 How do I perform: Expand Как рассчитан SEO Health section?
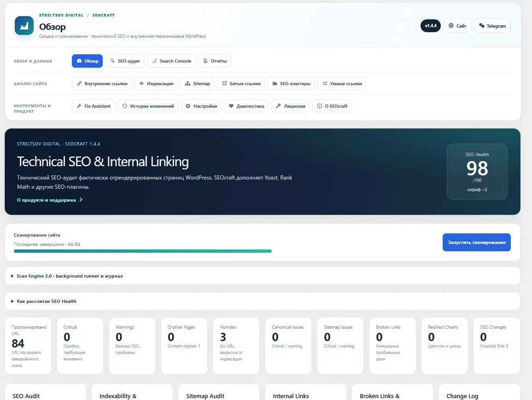(x=262, y=301)
